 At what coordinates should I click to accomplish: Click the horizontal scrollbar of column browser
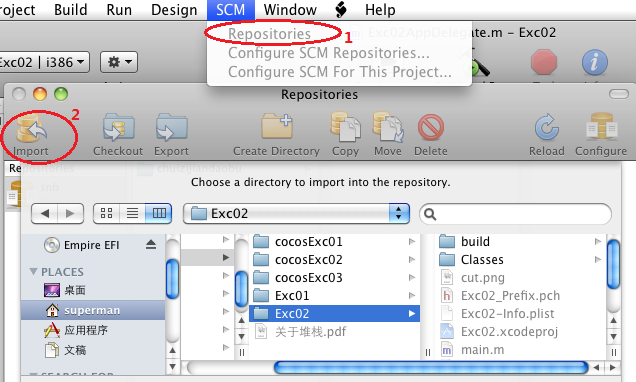click(x=431, y=367)
